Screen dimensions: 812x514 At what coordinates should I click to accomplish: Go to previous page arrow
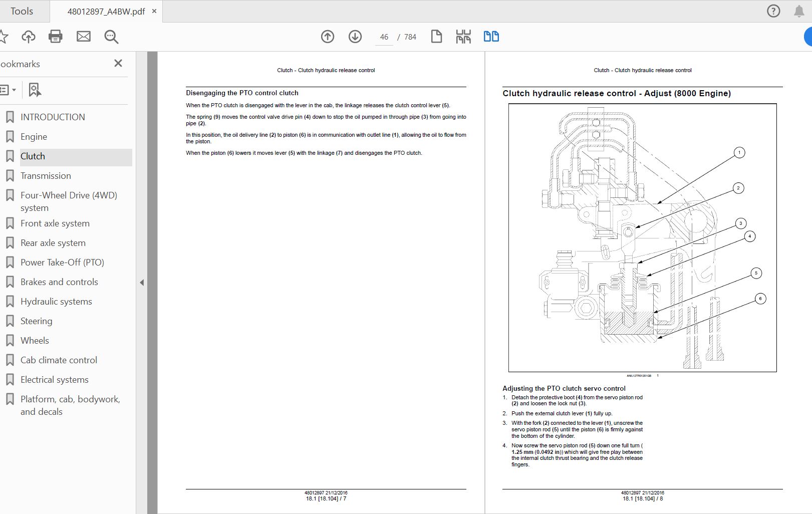(x=328, y=37)
